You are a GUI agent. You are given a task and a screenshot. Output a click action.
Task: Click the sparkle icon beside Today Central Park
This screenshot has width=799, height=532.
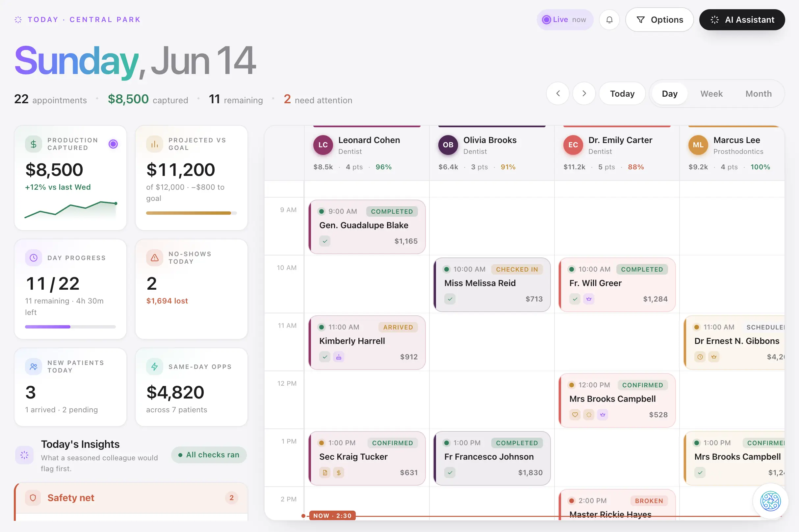[18, 20]
